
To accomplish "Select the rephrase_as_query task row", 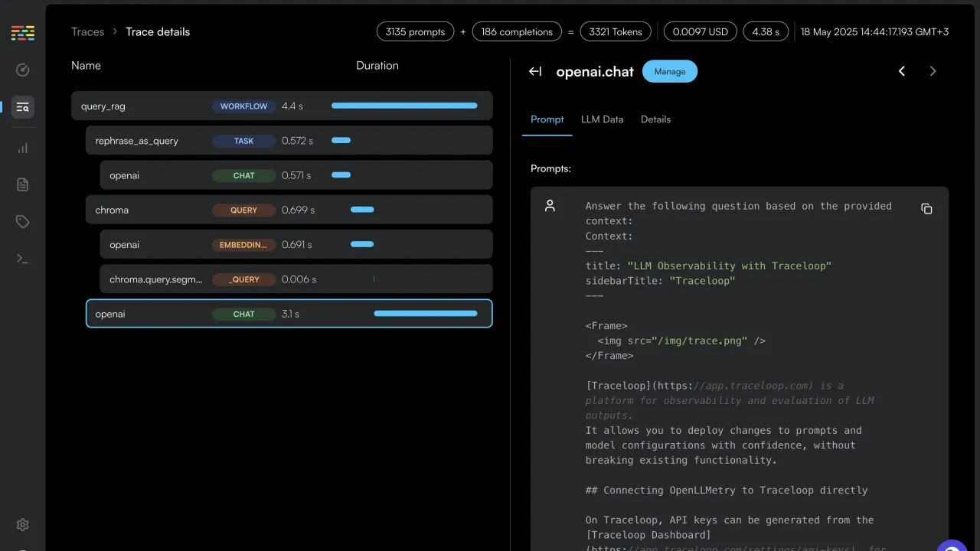I will (x=289, y=141).
